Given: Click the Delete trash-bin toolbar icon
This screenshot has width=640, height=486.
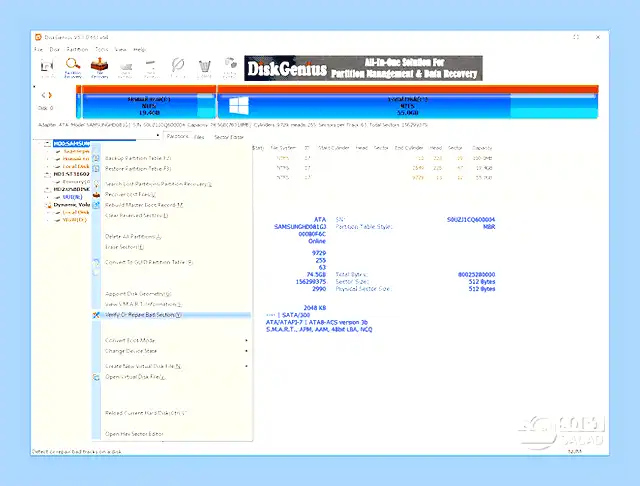Looking at the screenshot, I should coord(204,68).
